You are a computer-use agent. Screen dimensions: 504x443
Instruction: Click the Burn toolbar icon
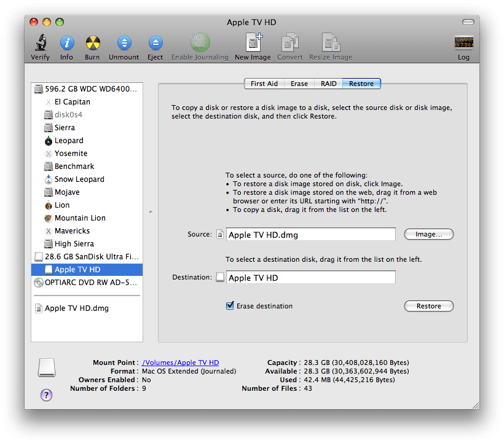click(92, 43)
